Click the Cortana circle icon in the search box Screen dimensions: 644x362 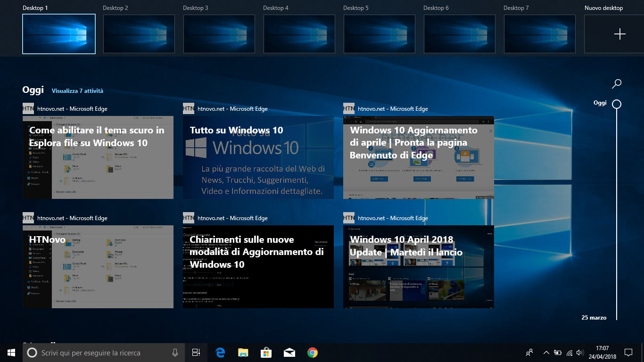(32, 353)
